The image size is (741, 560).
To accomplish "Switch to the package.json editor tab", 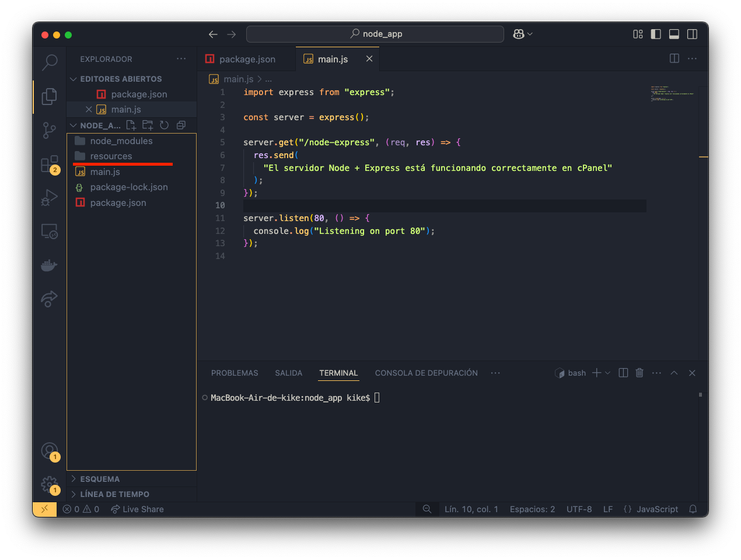I will click(247, 59).
